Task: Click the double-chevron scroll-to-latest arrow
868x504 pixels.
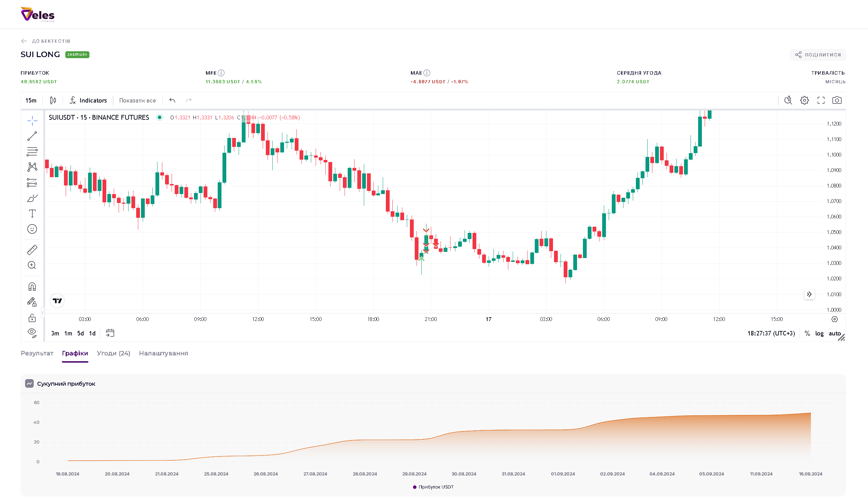Action: pos(809,294)
